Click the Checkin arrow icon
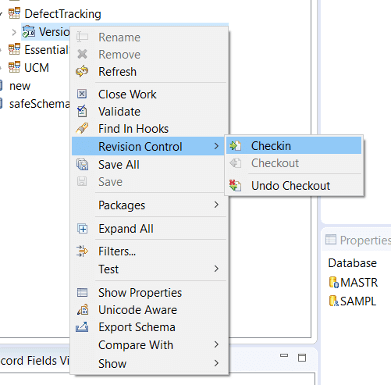Image resolution: width=392 pixels, height=386 pixels. click(x=235, y=146)
